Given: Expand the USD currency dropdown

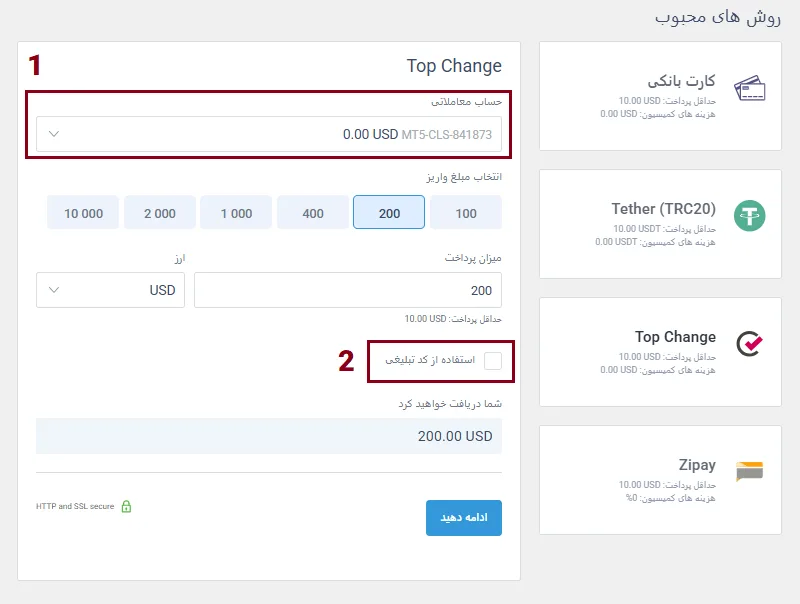Looking at the screenshot, I should click(x=110, y=290).
